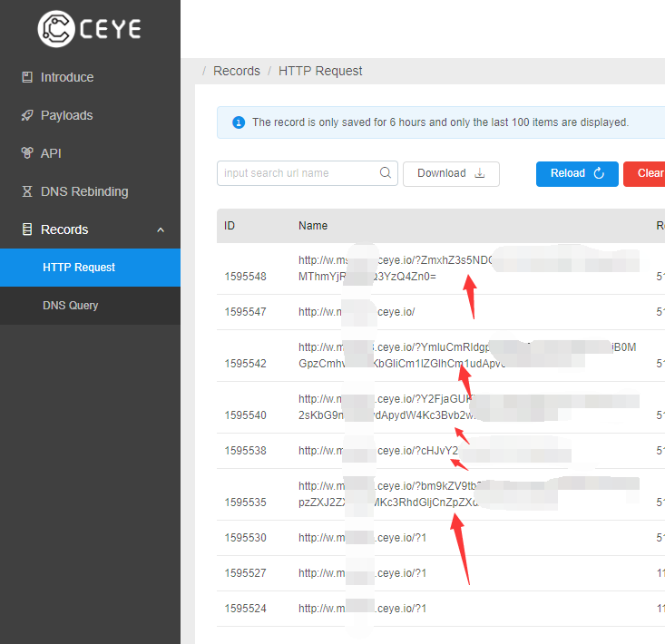Collapse the Records submenu chevron
This screenshot has width=665, height=644.
pos(161,229)
